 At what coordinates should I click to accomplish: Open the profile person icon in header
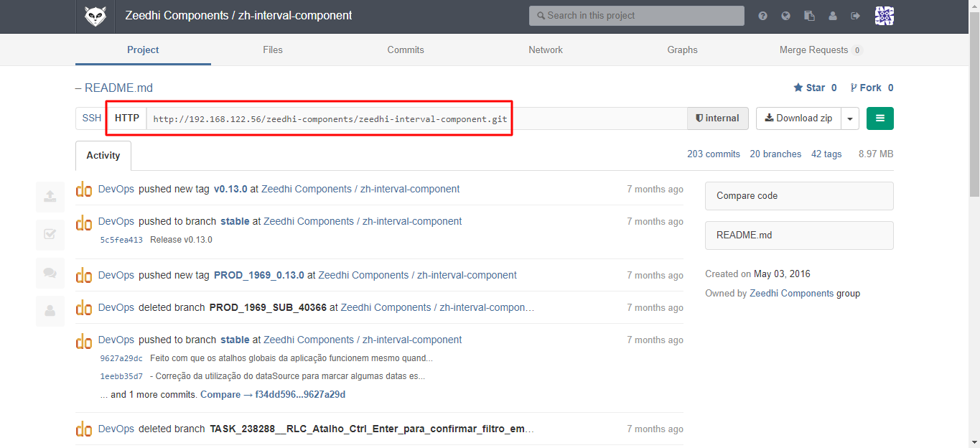[x=832, y=16]
